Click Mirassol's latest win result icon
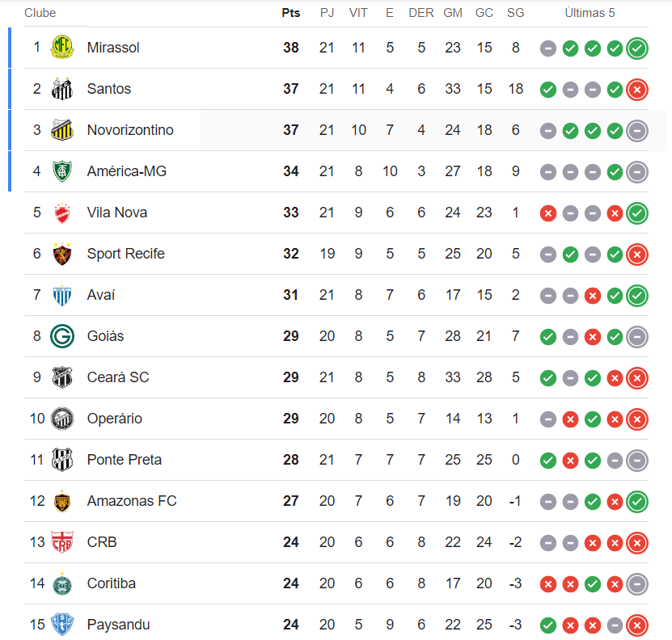Screen dimensions: 672x640 (637, 48)
